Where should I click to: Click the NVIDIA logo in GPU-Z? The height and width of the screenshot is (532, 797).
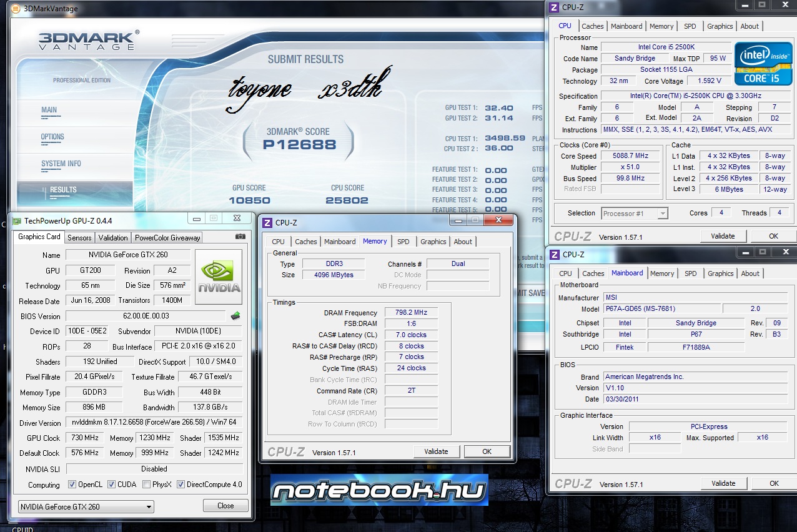[x=219, y=277]
